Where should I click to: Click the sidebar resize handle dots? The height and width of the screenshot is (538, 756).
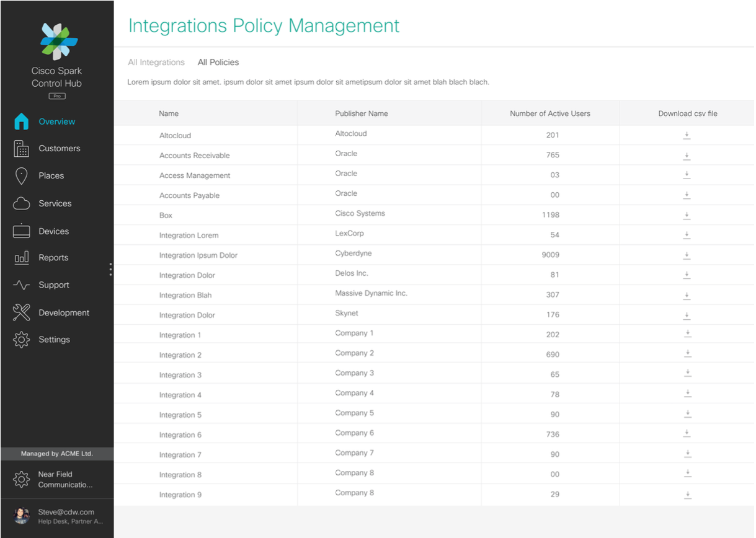click(110, 269)
